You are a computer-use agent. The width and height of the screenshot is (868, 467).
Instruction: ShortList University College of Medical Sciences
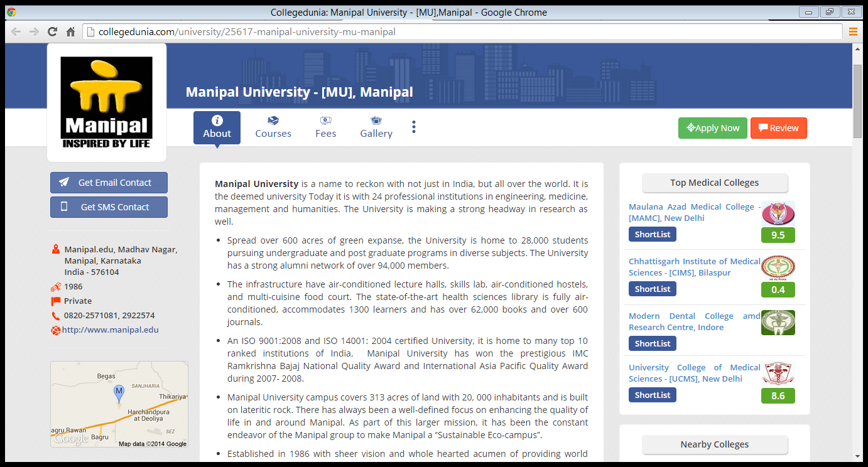pos(652,395)
